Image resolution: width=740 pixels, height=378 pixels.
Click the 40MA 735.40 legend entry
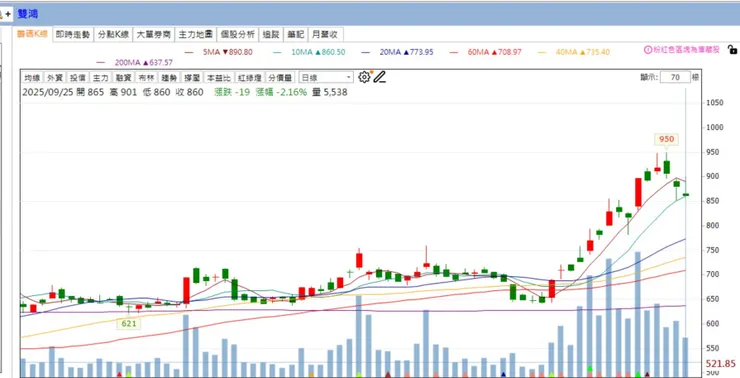click(x=574, y=52)
